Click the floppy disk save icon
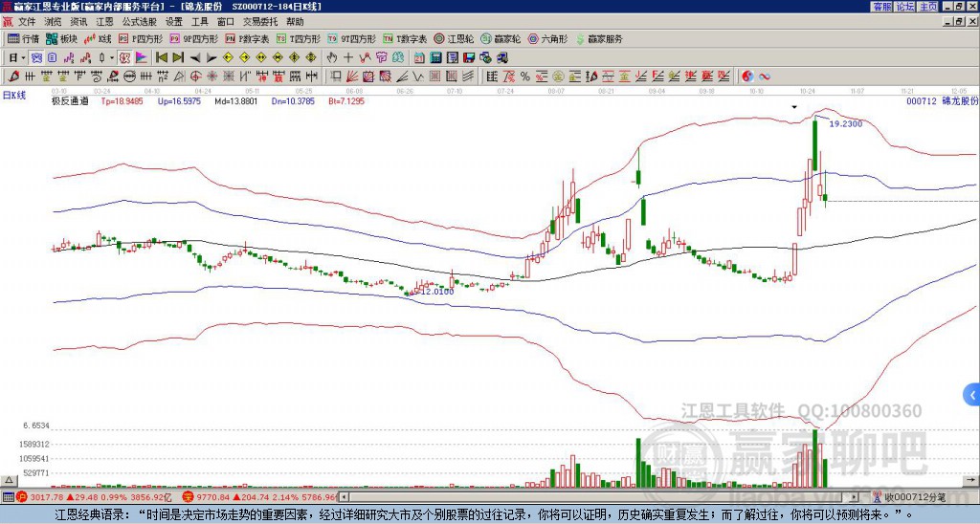Screen dimensions: 980x524 click(x=469, y=58)
